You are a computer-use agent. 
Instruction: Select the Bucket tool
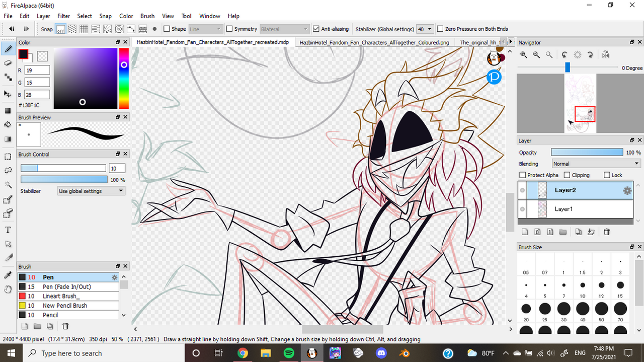(8, 124)
